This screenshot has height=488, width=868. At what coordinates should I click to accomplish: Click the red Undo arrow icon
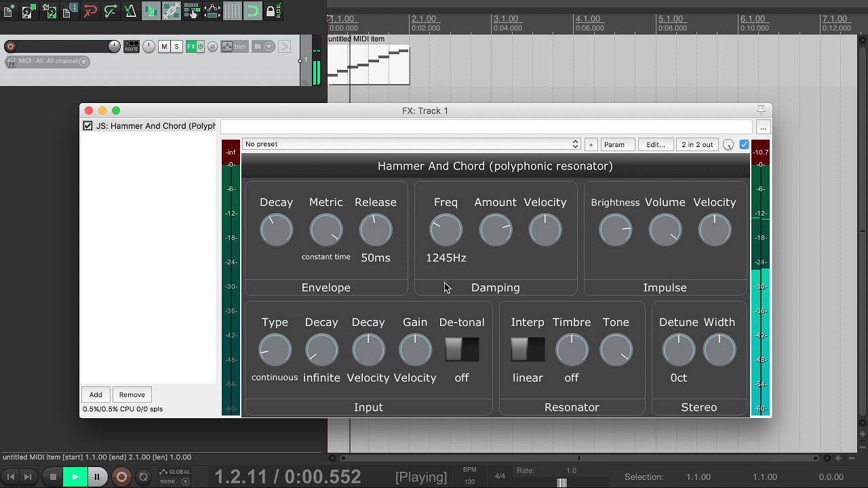coord(90,12)
